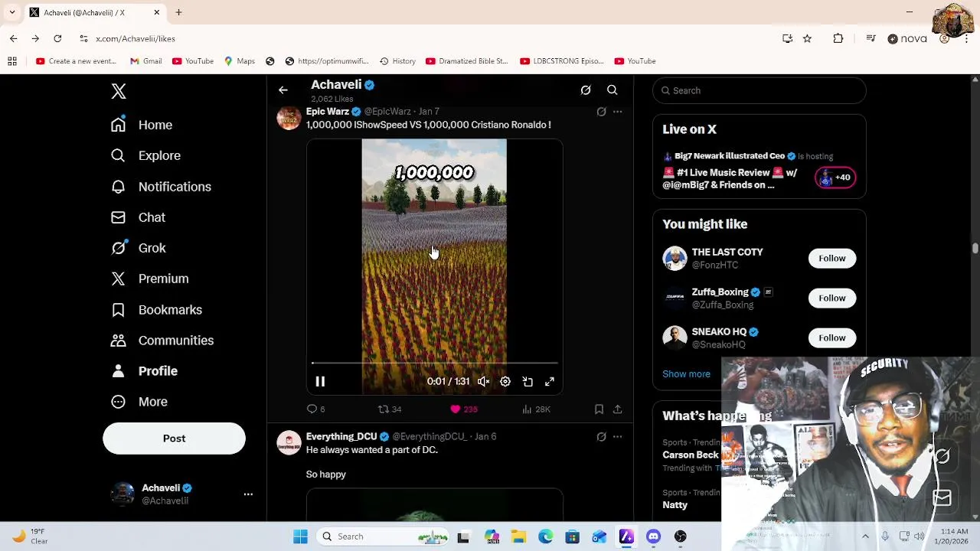980x551 pixels.
Task: Open more options on Epic Warz post
Action: point(618,112)
